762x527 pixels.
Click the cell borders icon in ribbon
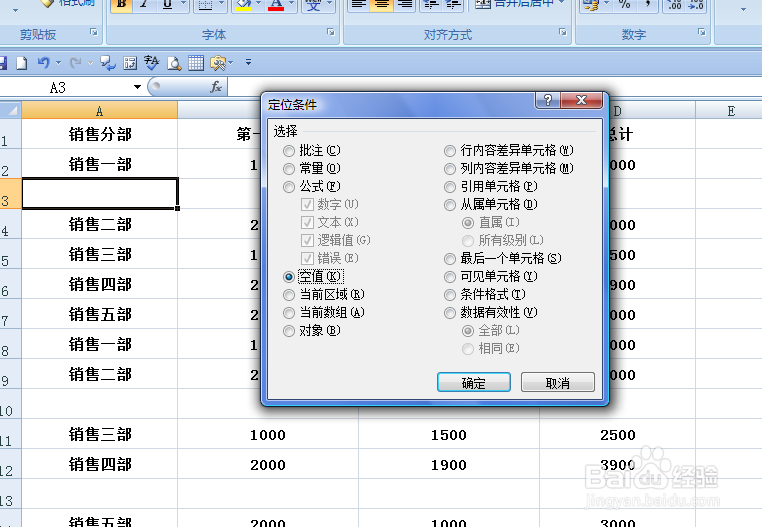pyautogui.click(x=206, y=5)
